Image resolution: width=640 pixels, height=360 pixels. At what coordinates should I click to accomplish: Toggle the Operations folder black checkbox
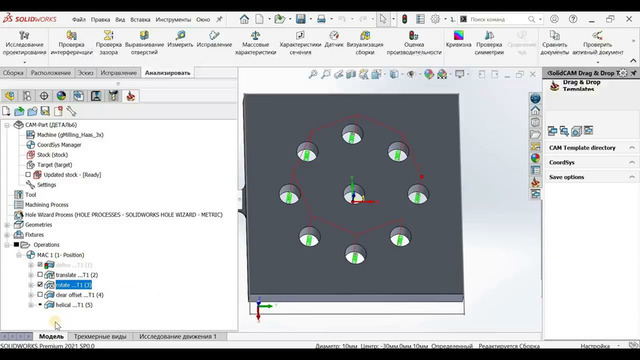(16, 244)
